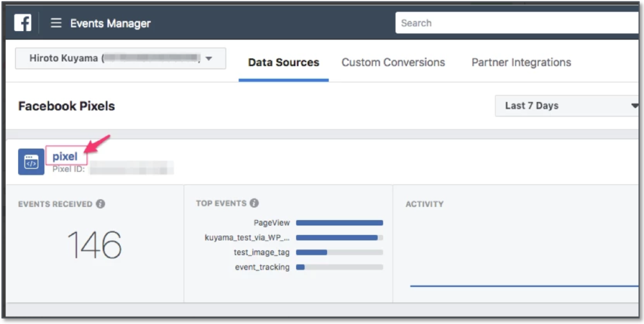Open the Last 7 Days date dropdown

coord(567,106)
